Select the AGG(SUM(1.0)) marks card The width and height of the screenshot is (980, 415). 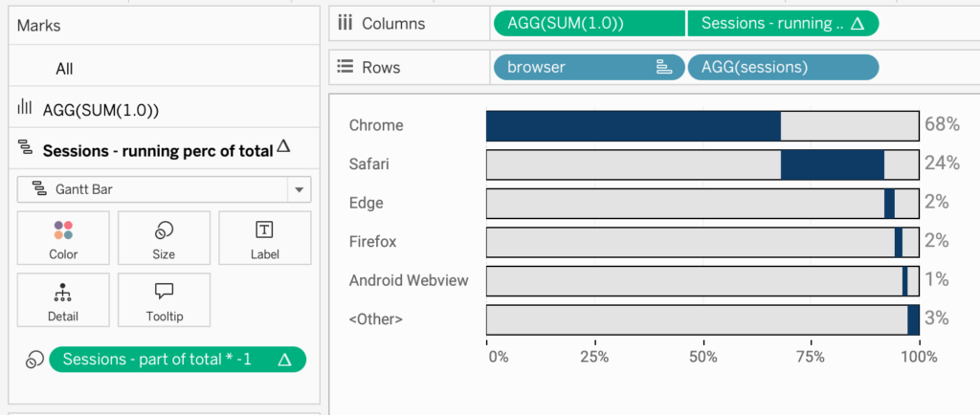pos(164,110)
